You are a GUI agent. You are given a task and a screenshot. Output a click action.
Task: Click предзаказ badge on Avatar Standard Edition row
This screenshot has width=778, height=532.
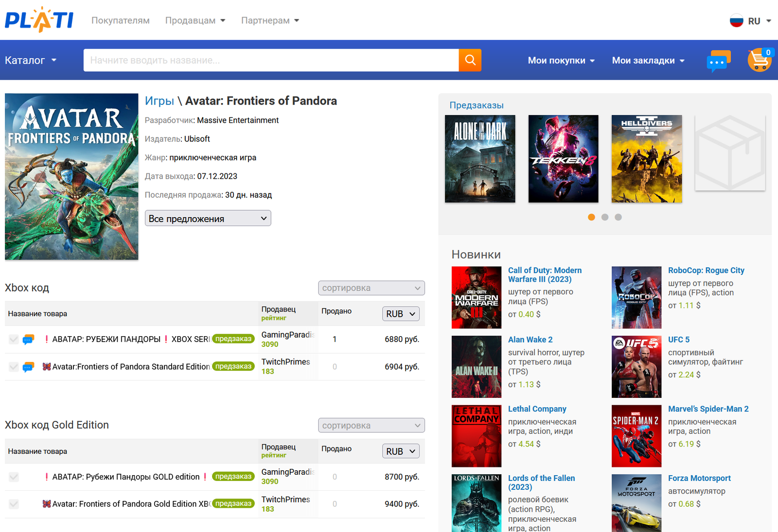tap(233, 366)
